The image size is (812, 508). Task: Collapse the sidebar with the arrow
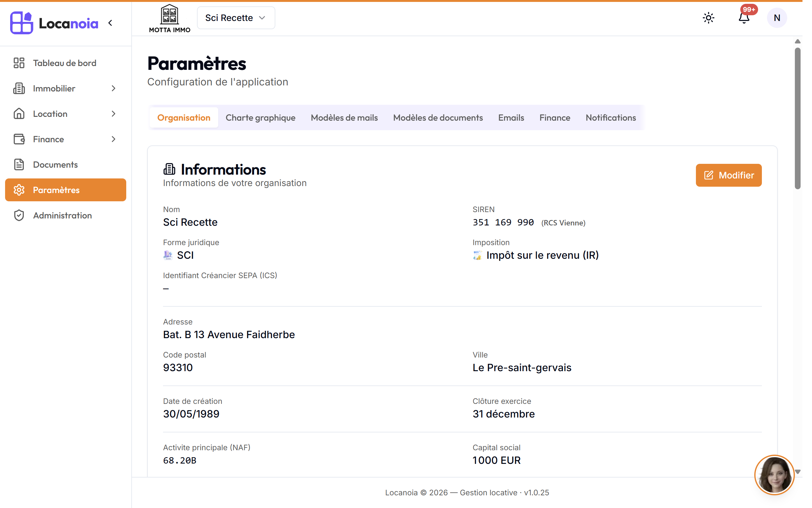pyautogui.click(x=110, y=23)
